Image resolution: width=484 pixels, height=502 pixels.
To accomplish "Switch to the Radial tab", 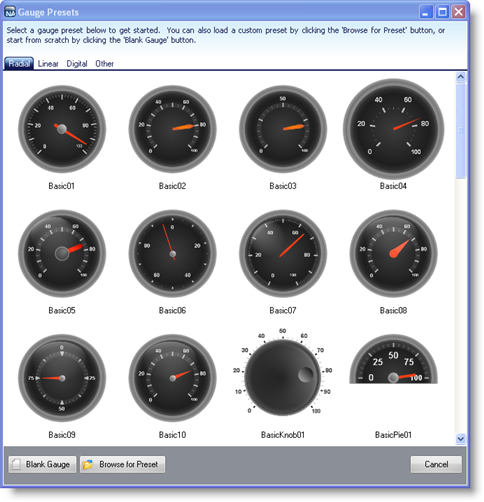I will (19, 63).
